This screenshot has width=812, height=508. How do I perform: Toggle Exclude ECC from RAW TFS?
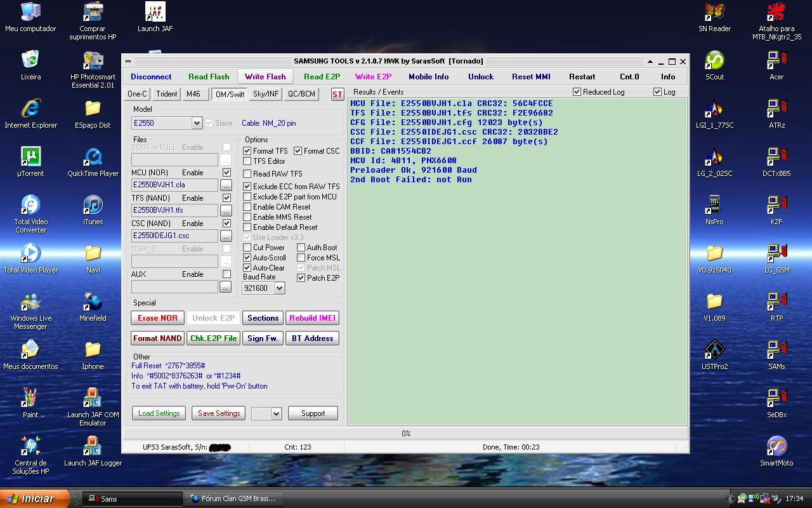click(247, 187)
